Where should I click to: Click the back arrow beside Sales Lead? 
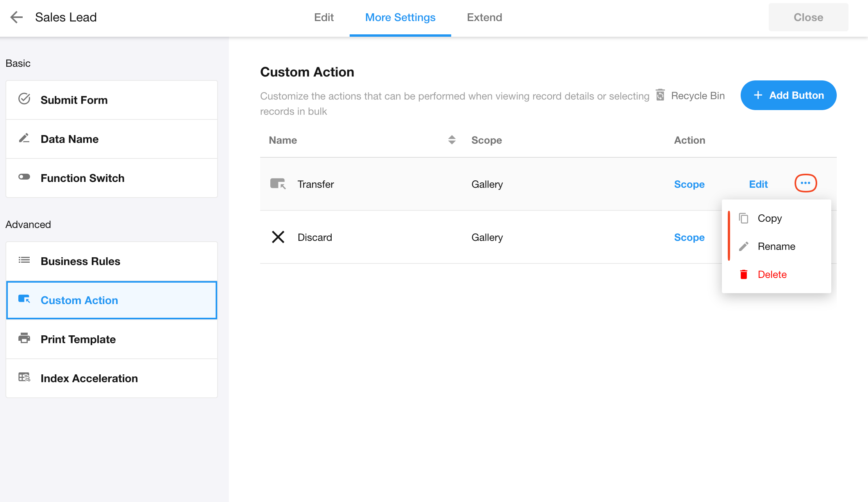(16, 17)
